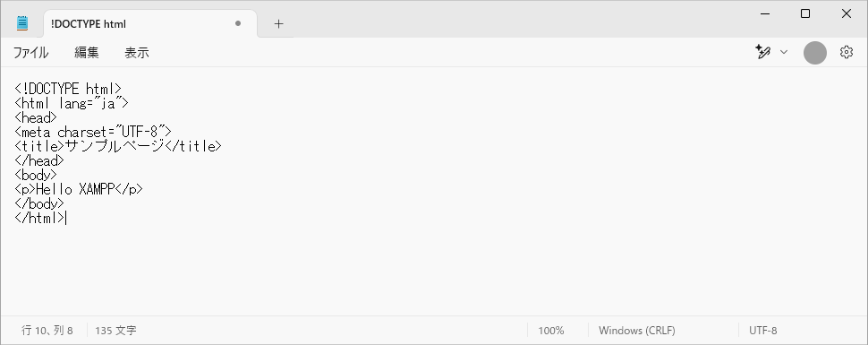This screenshot has width=868, height=345.
Task: Close the !DOCTYPE html tab via unsaved dot
Action: point(238,23)
